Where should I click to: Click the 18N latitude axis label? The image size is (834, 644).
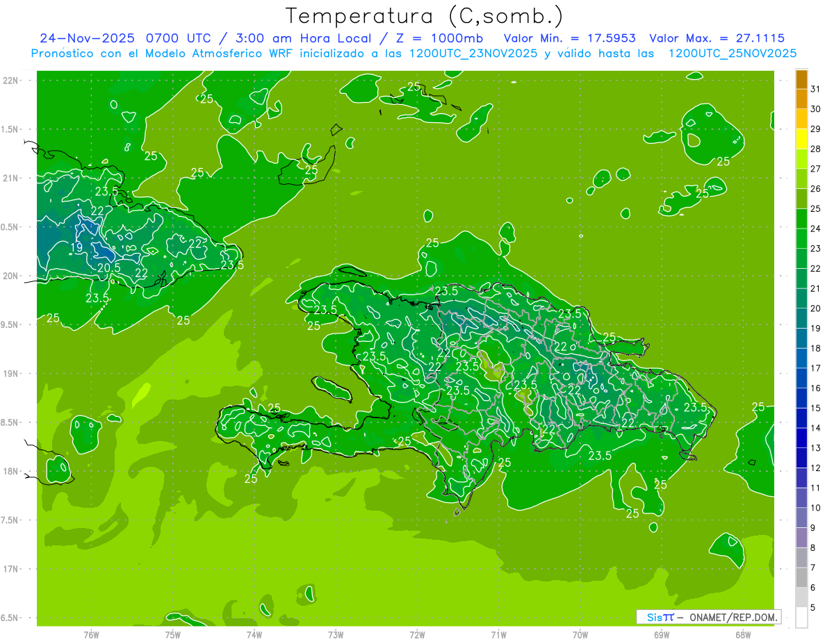[x=10, y=471]
